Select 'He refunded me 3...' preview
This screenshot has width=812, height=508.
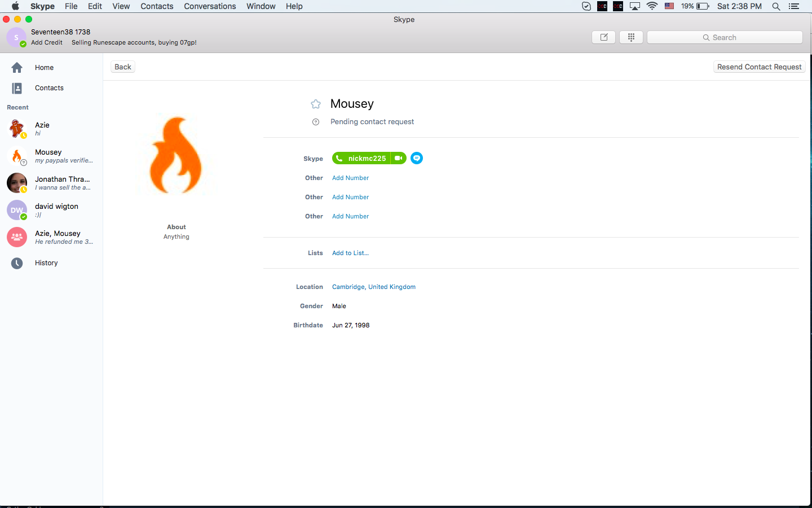point(64,242)
